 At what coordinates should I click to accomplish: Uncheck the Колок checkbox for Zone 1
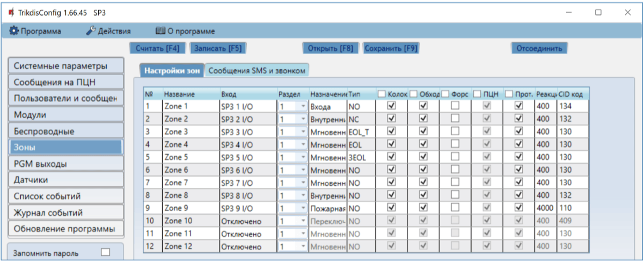[391, 106]
